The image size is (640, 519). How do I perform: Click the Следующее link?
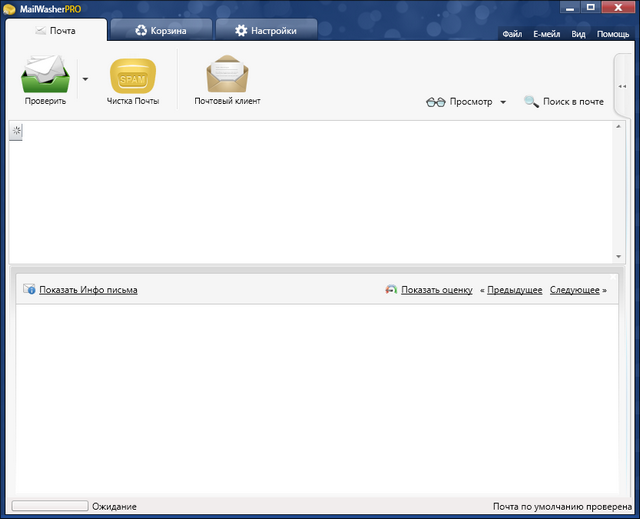click(575, 290)
